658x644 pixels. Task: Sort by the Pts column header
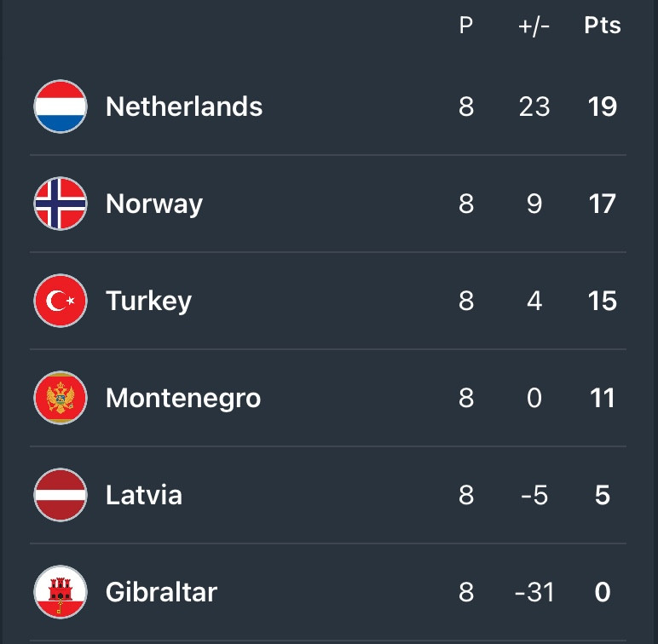pos(603,26)
